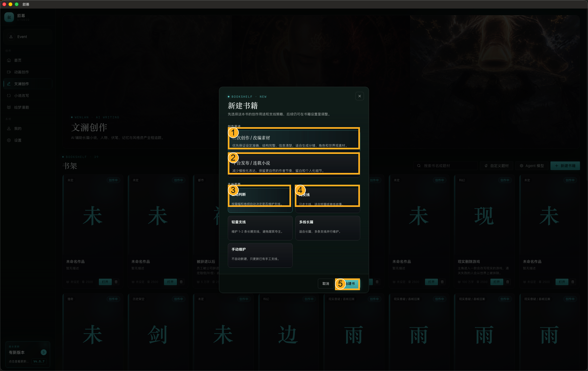This screenshot has height=371, width=588.
Task: Open Agent 模型 settings in bookshelf toolbar
Action: [x=532, y=166]
